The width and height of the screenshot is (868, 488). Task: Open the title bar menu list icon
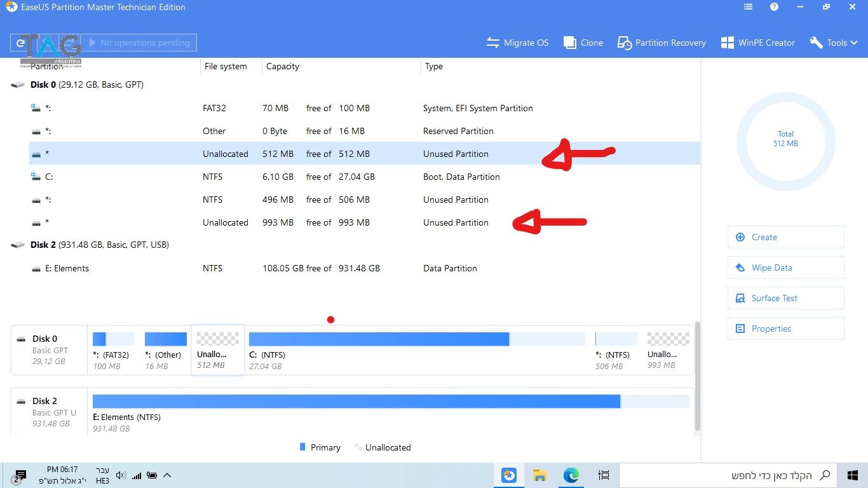[x=748, y=7]
